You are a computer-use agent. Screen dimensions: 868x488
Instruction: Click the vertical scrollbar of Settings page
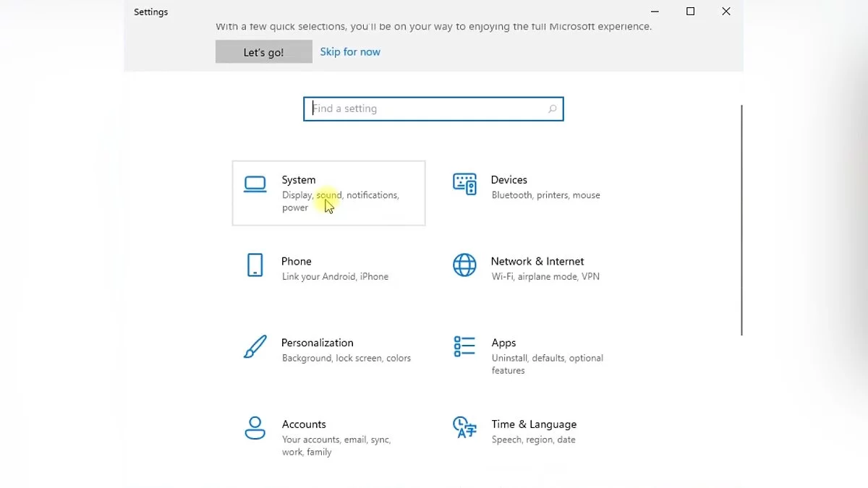741,220
